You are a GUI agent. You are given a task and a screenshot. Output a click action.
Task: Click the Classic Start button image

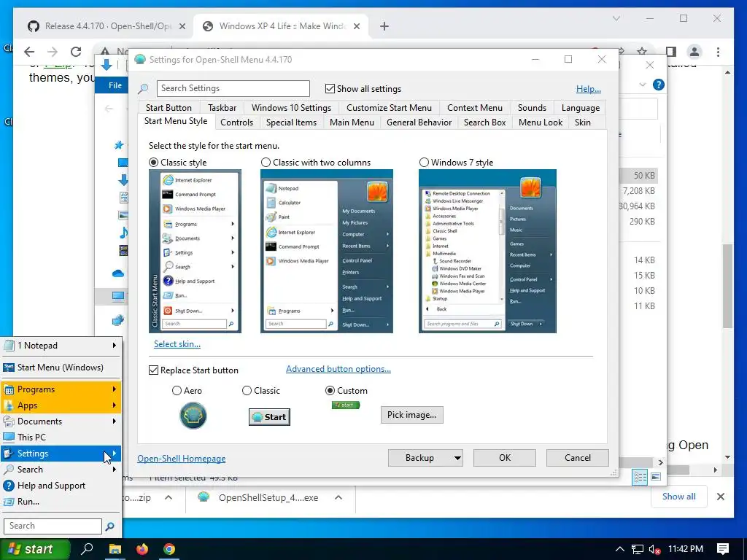[269, 416]
